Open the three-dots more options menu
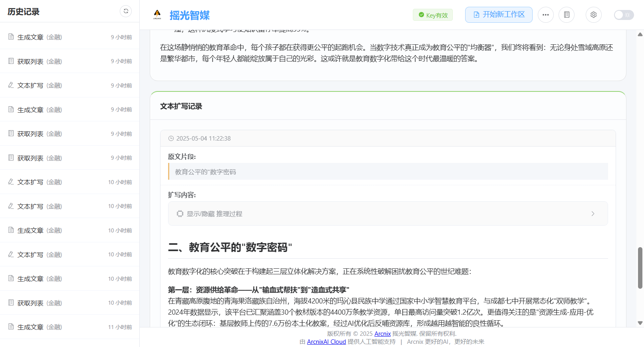This screenshot has width=644, height=347. (545, 15)
